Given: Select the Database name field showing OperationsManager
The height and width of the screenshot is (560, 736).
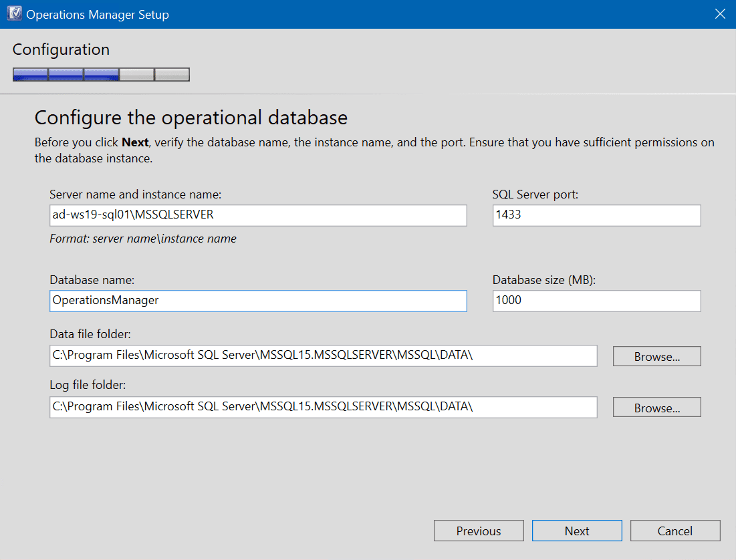Looking at the screenshot, I should click(257, 301).
